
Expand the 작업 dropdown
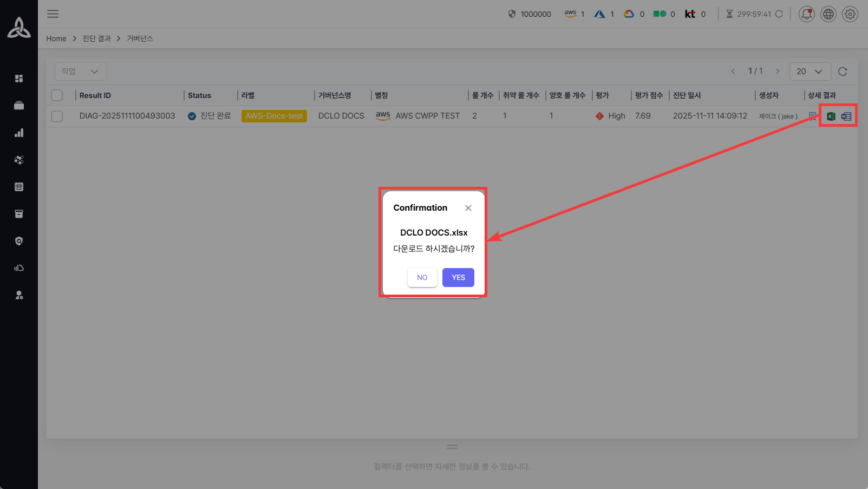(x=80, y=71)
